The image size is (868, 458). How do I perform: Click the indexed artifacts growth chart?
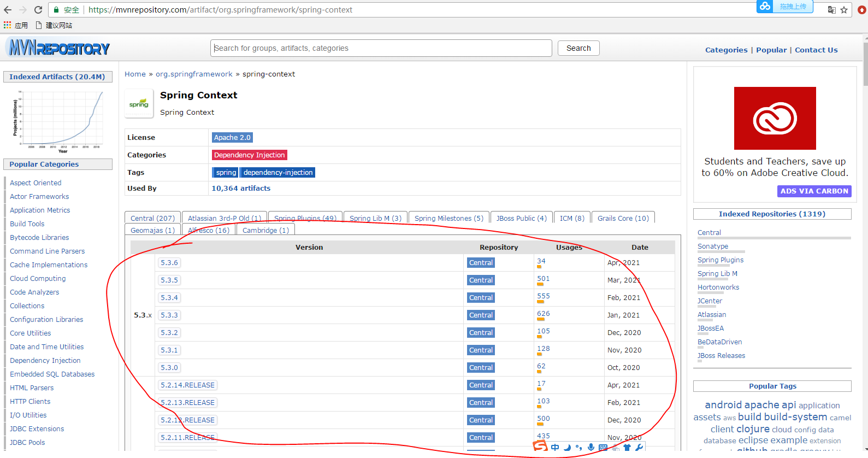[58, 121]
